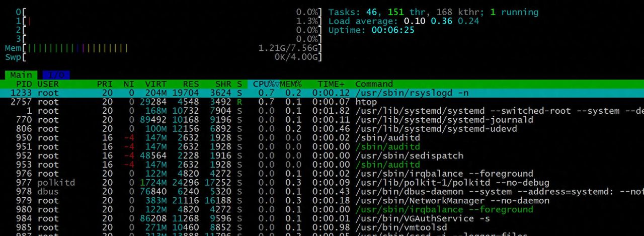The width and height of the screenshot is (644, 236).
Task: Select irqbalance --foreground row PID 976
Action: (x=322, y=174)
